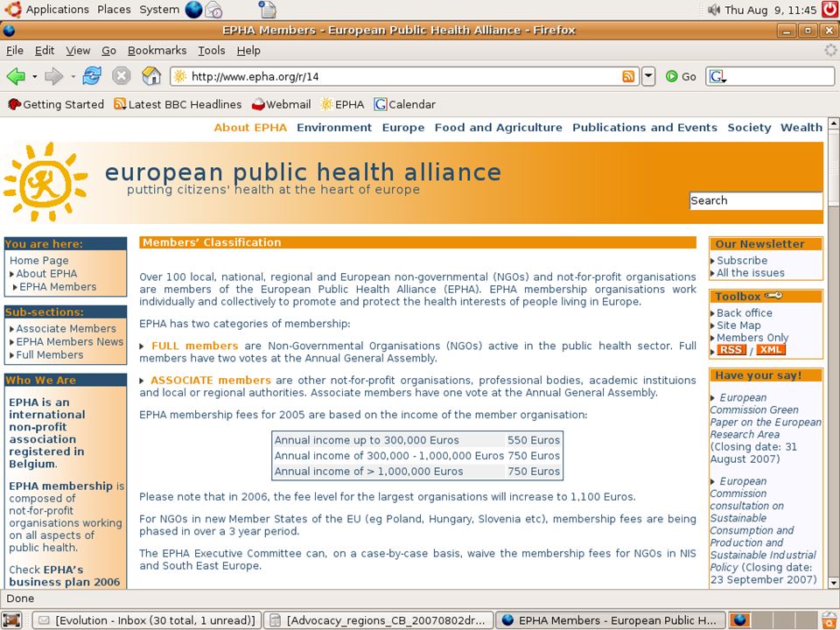Go to the Food and Agriculture section
The width and height of the screenshot is (840, 630).
tap(498, 128)
